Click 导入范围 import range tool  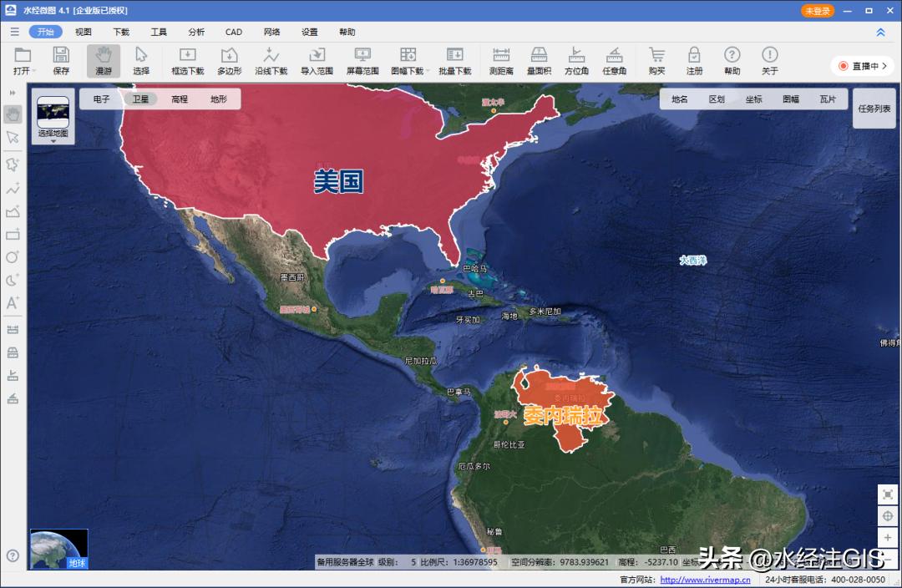317,61
